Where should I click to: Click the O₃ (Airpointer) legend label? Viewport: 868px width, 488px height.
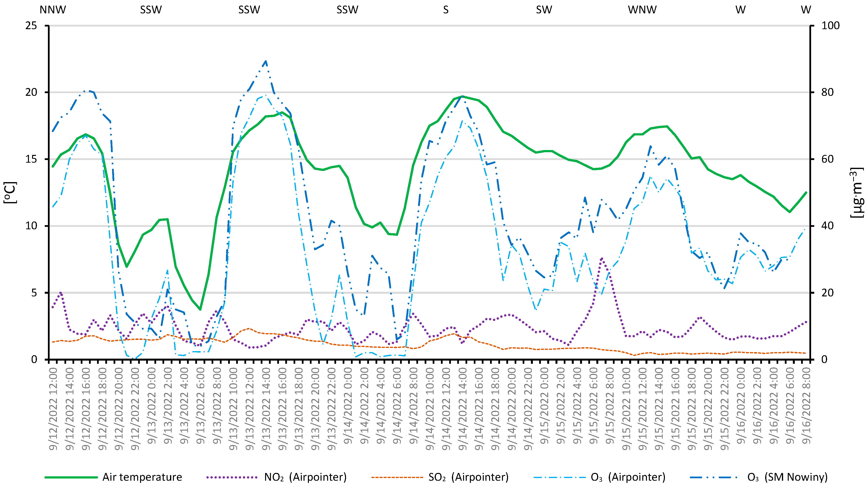pyautogui.click(x=628, y=477)
